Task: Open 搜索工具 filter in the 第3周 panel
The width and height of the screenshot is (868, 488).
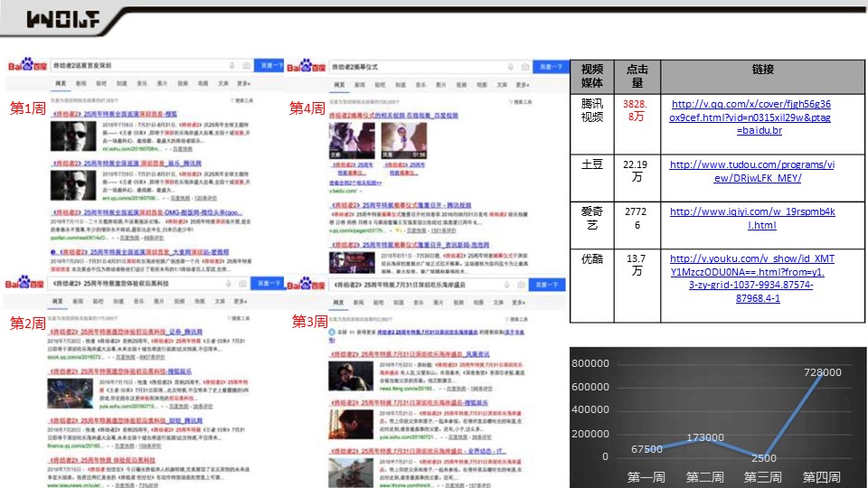Action: pyautogui.click(x=517, y=319)
